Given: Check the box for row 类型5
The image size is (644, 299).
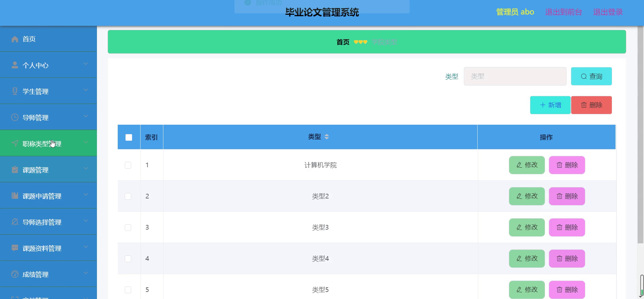Looking at the screenshot, I should [x=128, y=290].
